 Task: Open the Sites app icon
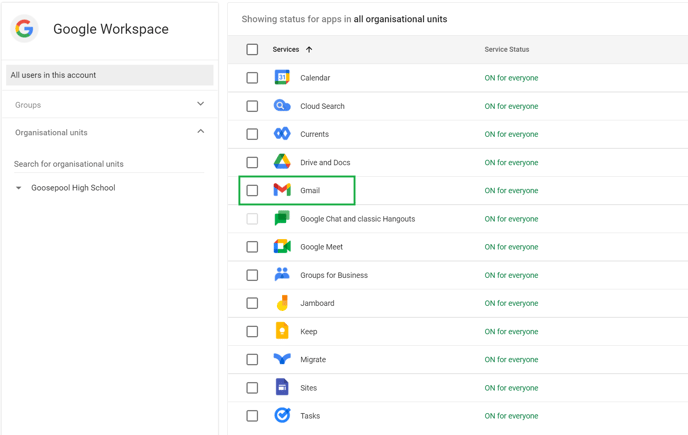click(282, 387)
